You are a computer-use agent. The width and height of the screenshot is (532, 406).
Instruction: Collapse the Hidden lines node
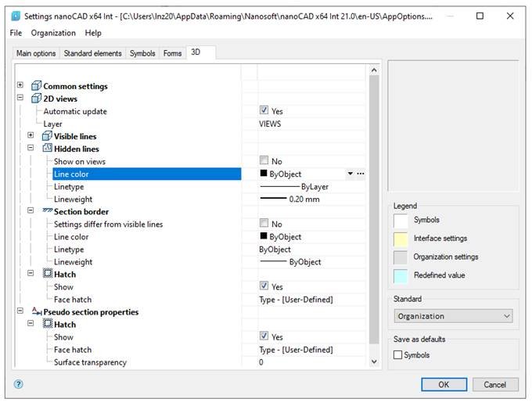click(x=31, y=148)
